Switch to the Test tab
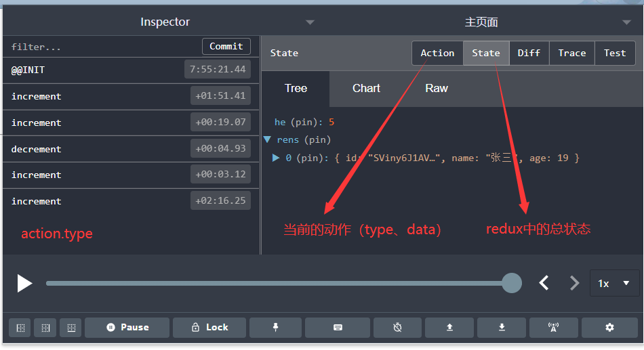The width and height of the screenshot is (644, 350). click(615, 53)
